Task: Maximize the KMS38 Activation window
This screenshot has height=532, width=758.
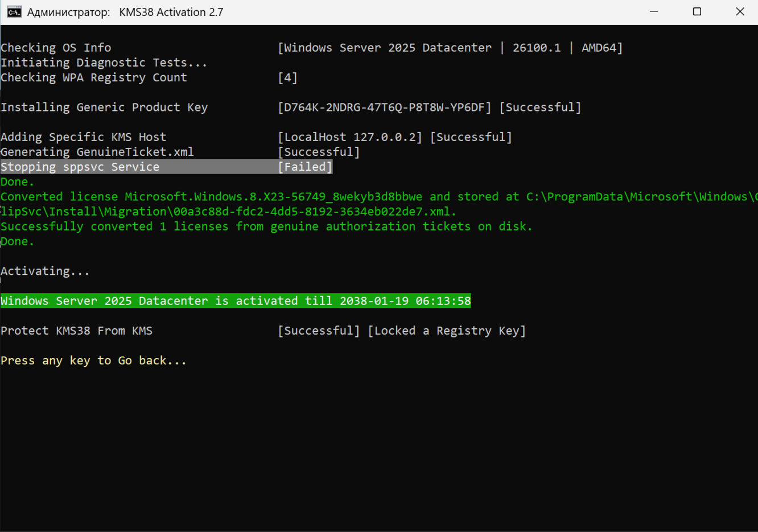Action: [x=697, y=12]
